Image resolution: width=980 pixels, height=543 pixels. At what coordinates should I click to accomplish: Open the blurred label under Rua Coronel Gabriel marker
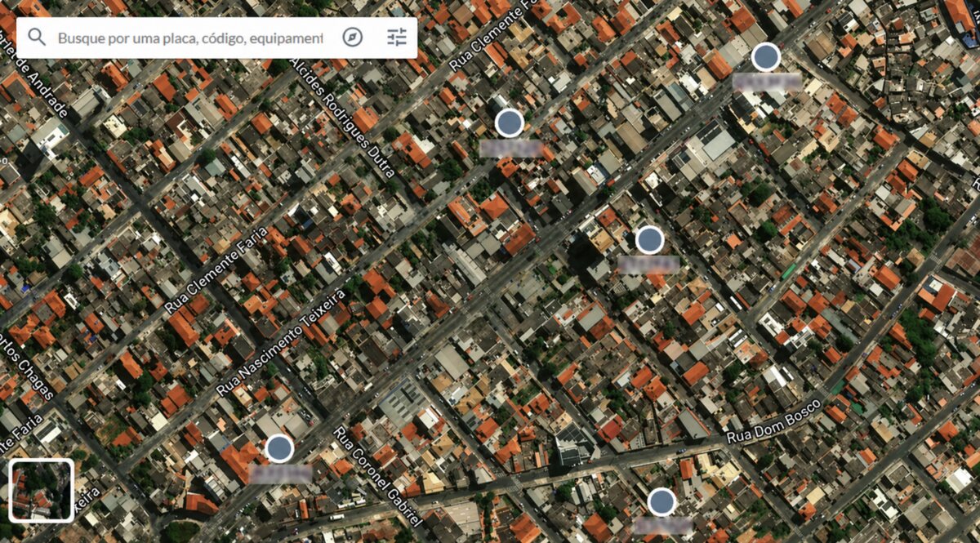pyautogui.click(x=280, y=474)
